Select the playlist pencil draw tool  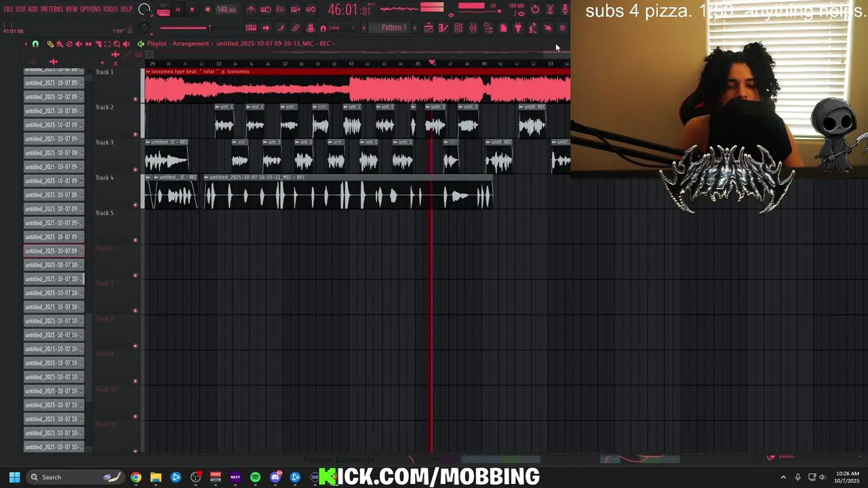click(x=50, y=44)
